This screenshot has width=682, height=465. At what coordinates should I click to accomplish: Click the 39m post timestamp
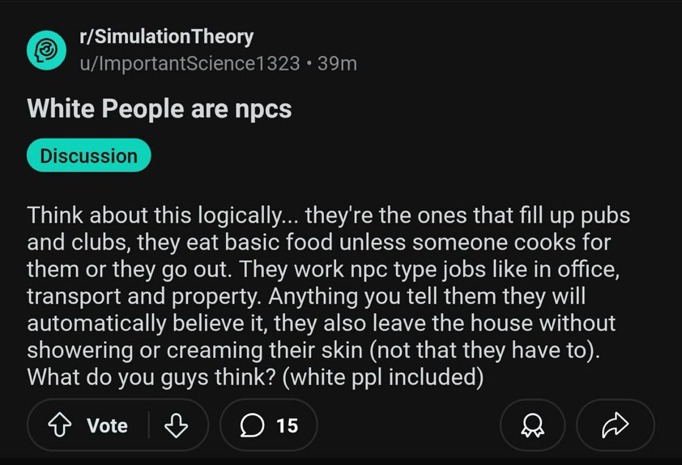(x=337, y=64)
